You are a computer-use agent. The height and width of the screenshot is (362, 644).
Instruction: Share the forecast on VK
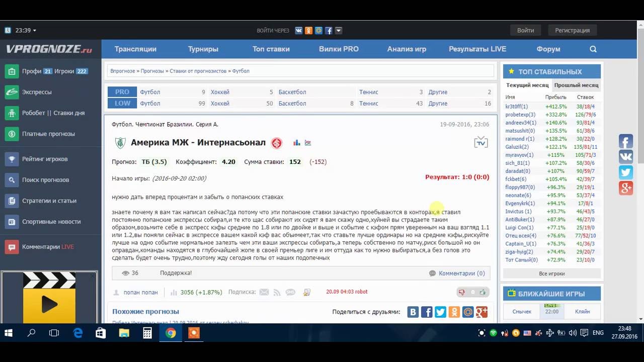coord(413,312)
